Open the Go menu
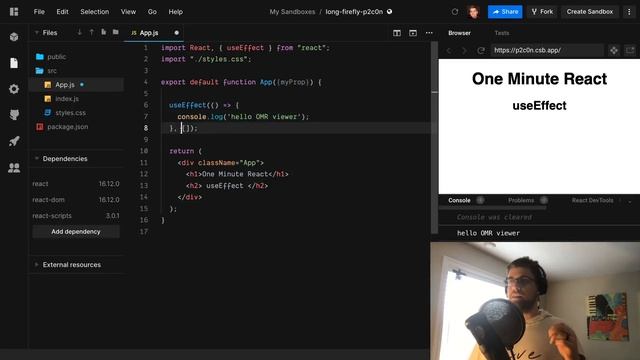Image resolution: width=640 pixels, height=360 pixels. [x=152, y=12]
